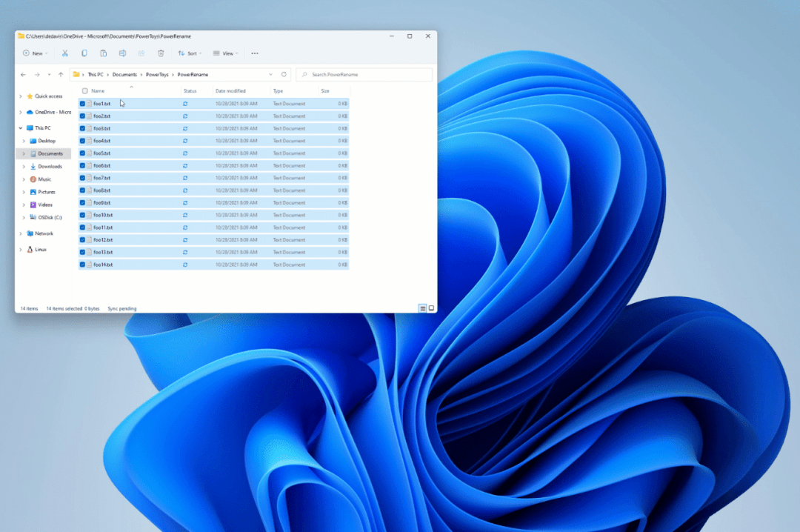Click the Delete trash can icon
The width and height of the screenshot is (800, 532).
(x=161, y=53)
